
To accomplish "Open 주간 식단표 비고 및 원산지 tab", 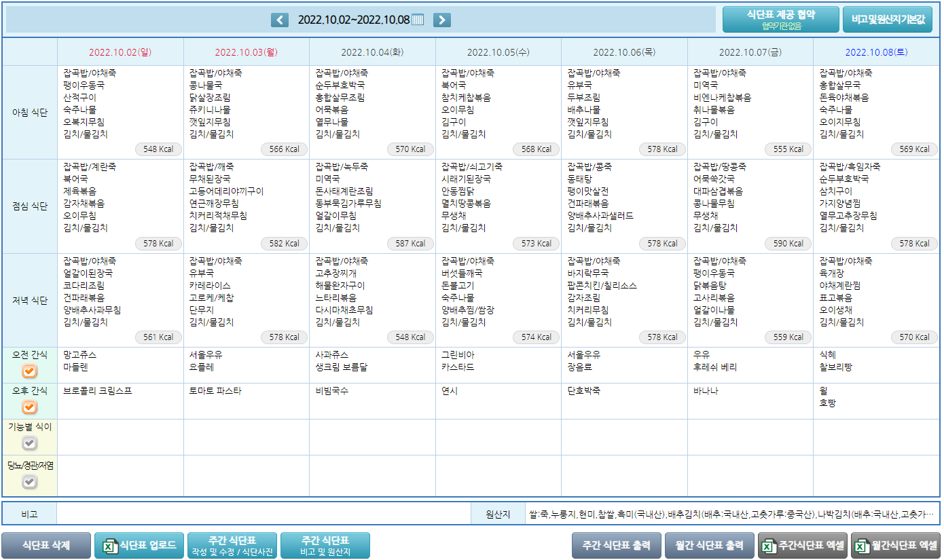I will pyautogui.click(x=325, y=546).
